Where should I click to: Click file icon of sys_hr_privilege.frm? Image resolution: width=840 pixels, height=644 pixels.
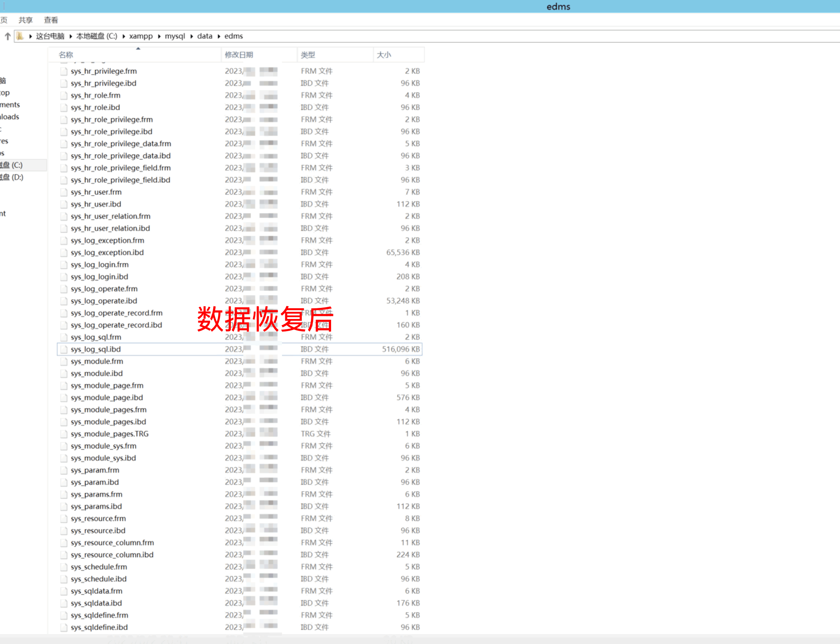64,71
